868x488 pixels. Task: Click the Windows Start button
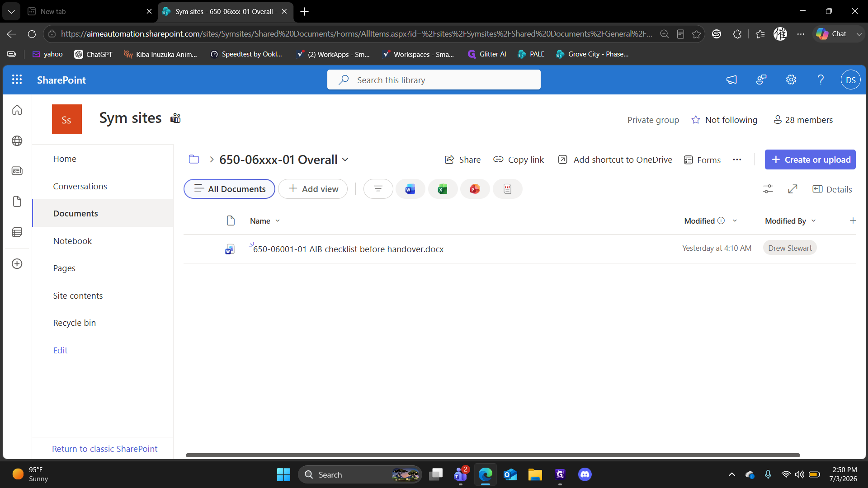point(283,474)
